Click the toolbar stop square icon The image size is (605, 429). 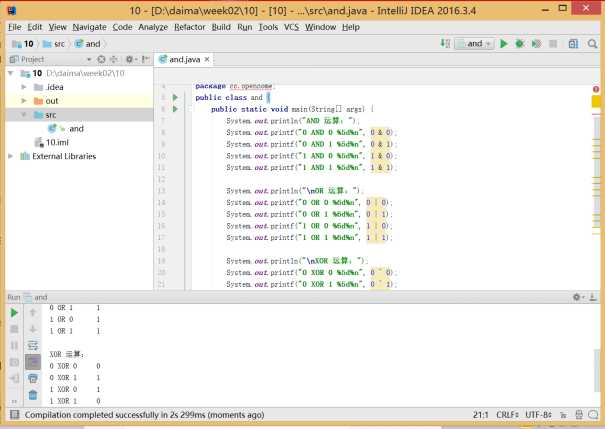(x=553, y=44)
